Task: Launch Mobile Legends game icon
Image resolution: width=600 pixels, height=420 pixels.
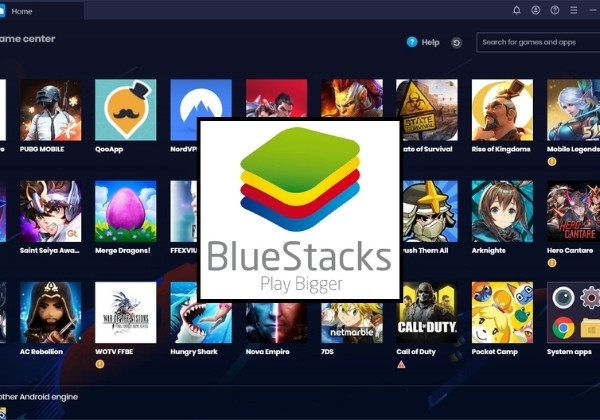Action: (x=573, y=110)
